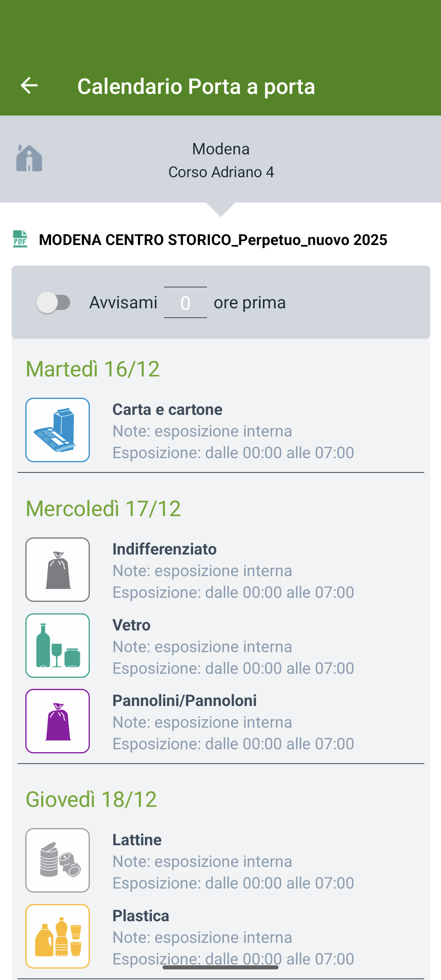Enable the Avvisami notification switch
This screenshot has height=980, width=441.
53,303
